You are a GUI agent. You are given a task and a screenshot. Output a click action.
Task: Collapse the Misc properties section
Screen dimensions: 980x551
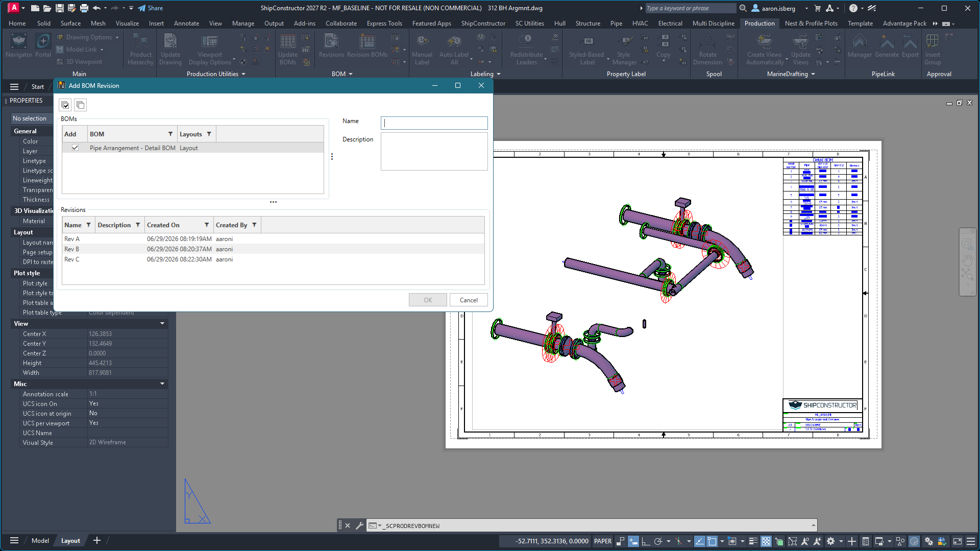coord(162,384)
